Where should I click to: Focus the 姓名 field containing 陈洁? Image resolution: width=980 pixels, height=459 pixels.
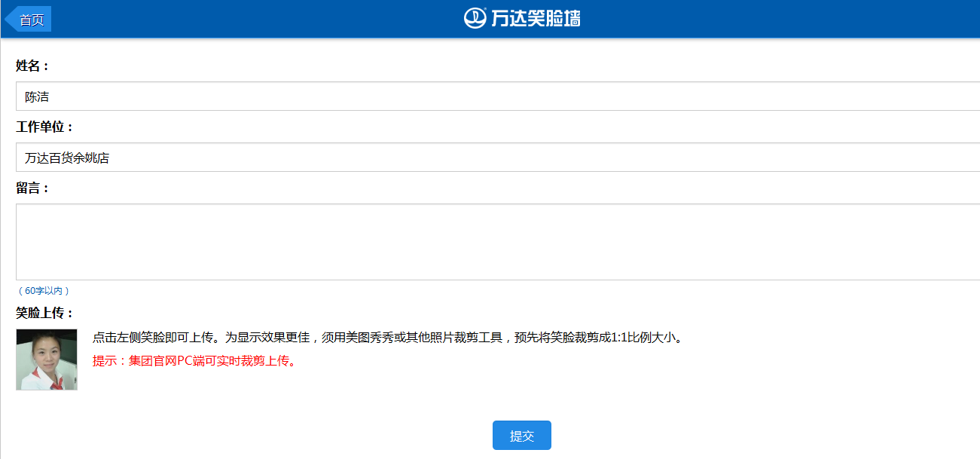coord(498,96)
